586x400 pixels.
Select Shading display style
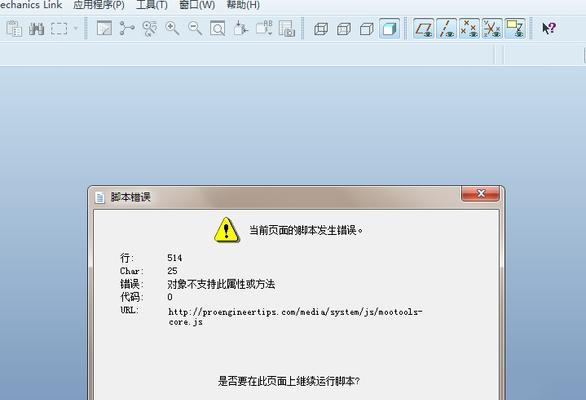coord(389,28)
